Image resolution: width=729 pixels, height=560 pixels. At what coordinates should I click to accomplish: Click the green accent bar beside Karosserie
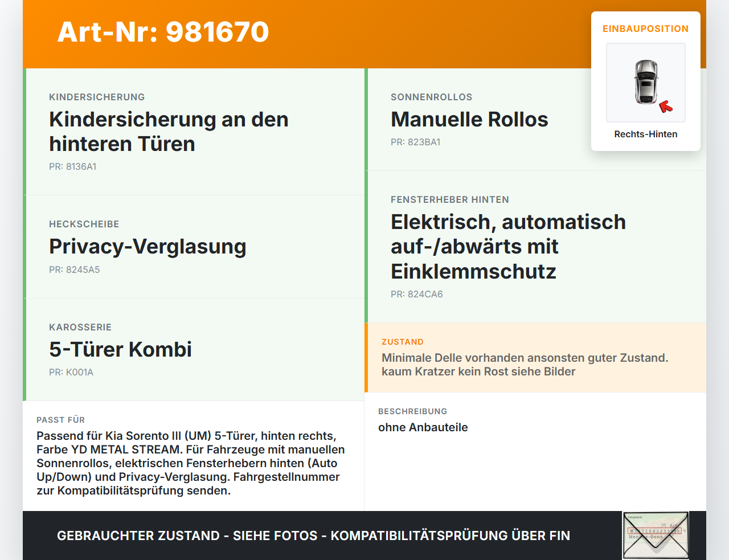[x=23, y=349]
